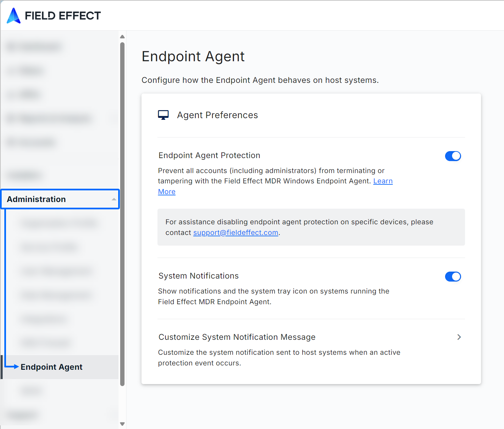Open Customize System Notification Message chevron

point(459,337)
